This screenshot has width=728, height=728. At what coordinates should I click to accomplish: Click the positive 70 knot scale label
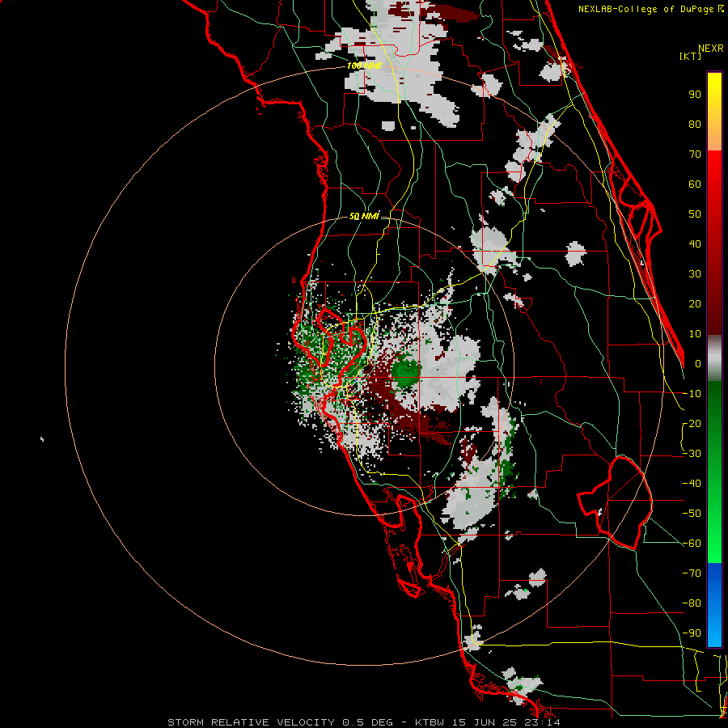[x=695, y=154]
